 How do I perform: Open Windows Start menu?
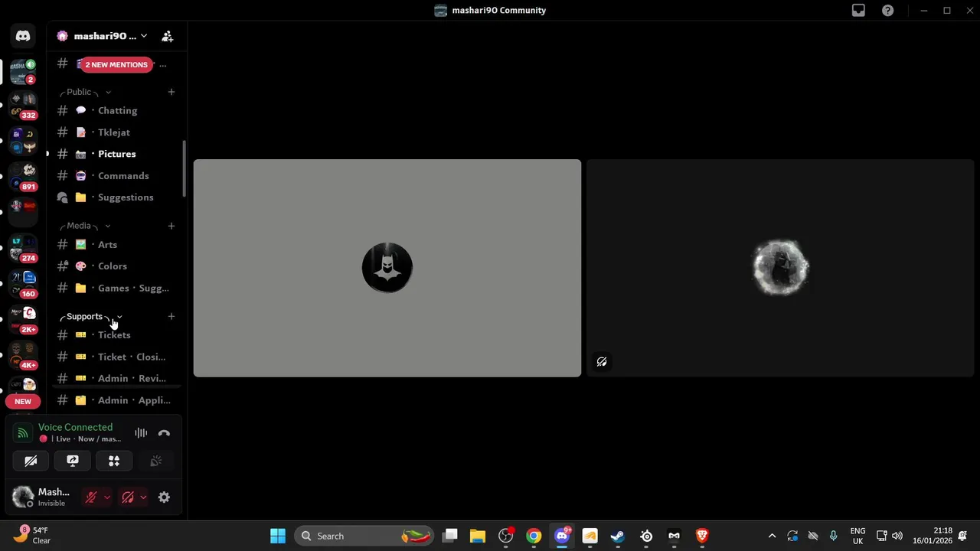pos(278,536)
